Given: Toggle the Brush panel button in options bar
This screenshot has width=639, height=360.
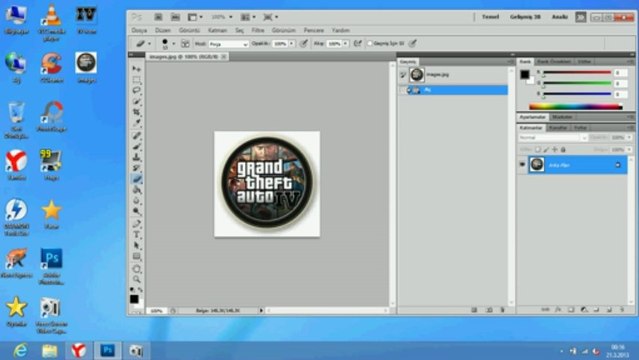Looking at the screenshot, I should tap(185, 43).
